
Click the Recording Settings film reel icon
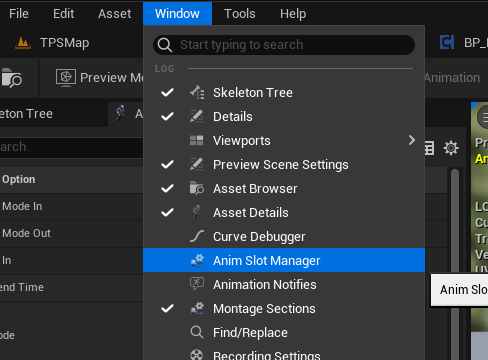point(197,355)
